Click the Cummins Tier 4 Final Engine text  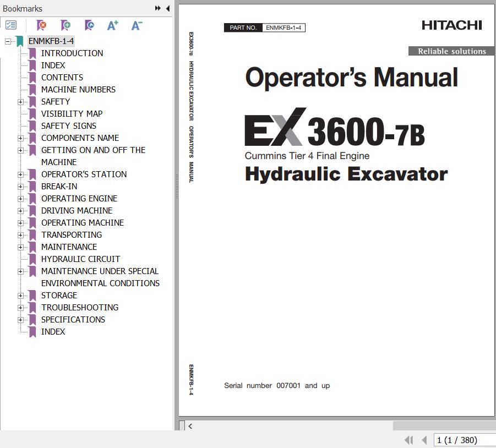[x=307, y=156]
